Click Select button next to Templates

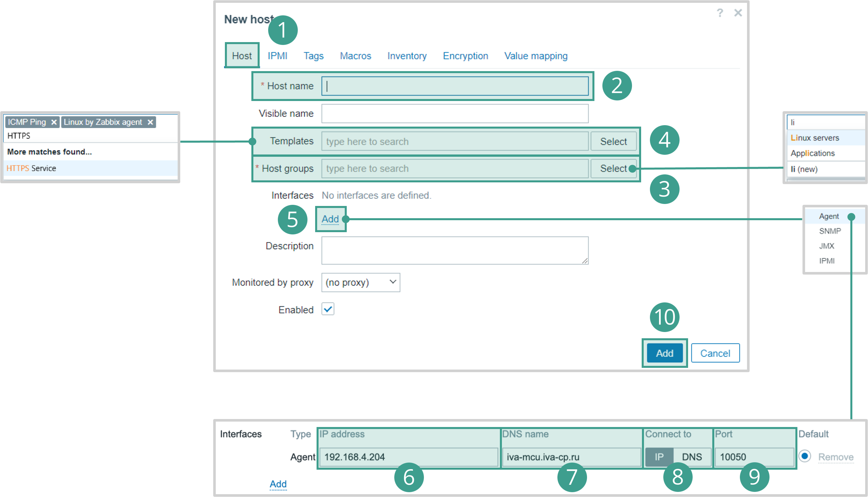[613, 141]
